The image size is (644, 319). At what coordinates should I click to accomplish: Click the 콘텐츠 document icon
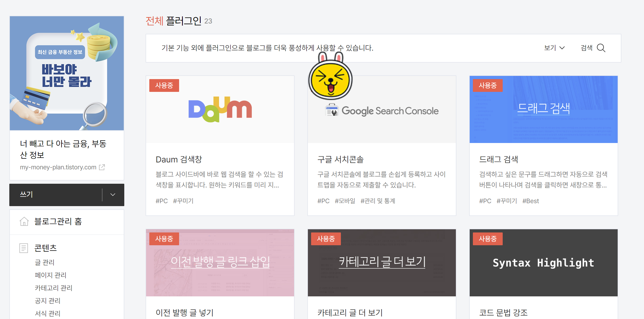[24, 248]
